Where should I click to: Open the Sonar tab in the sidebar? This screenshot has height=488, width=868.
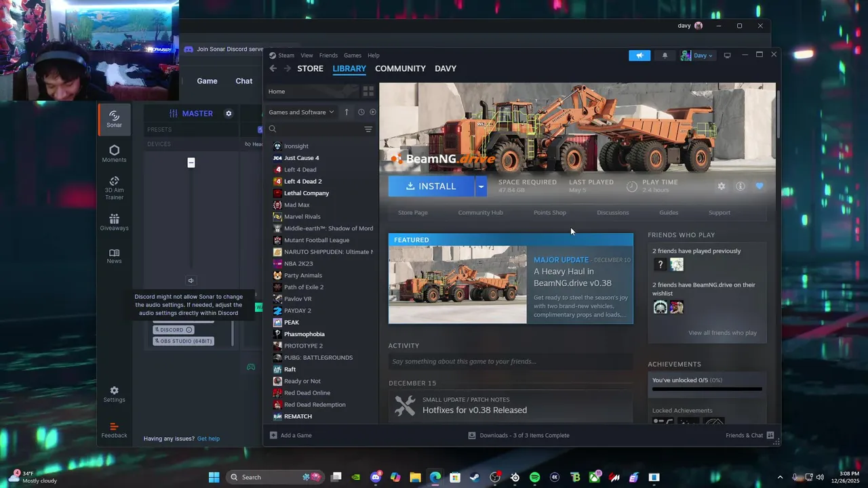click(x=114, y=119)
